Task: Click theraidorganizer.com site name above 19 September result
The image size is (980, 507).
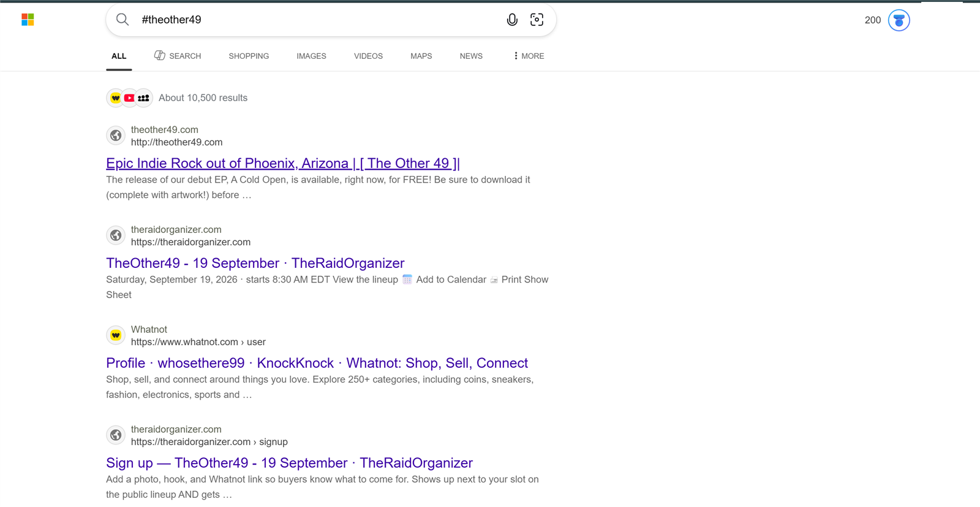Action: point(176,230)
